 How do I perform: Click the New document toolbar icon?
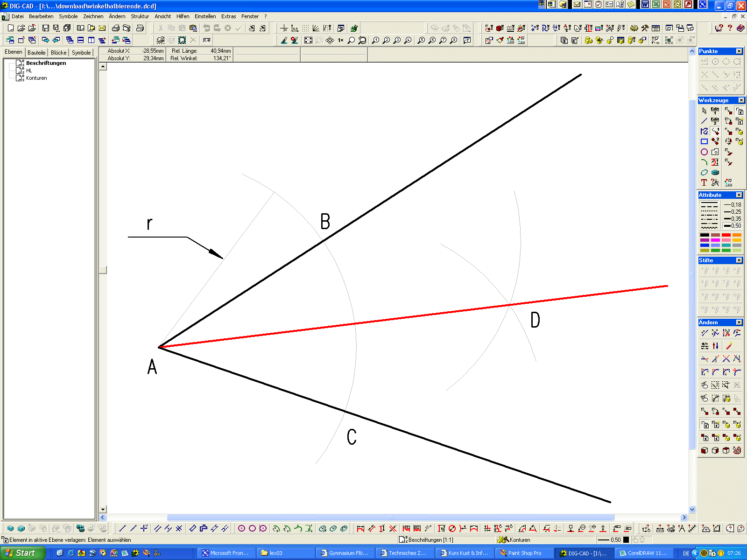10,28
